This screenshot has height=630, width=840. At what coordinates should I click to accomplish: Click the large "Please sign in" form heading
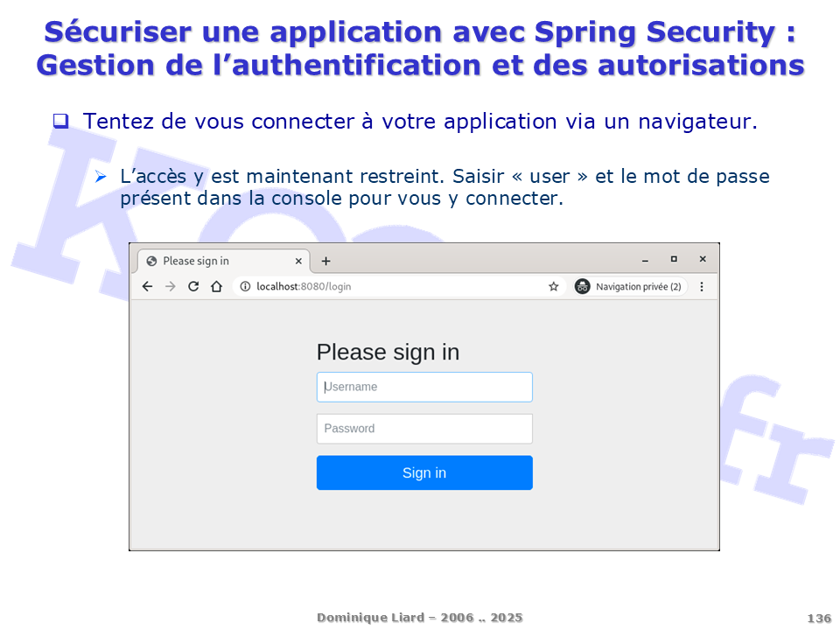(x=388, y=352)
